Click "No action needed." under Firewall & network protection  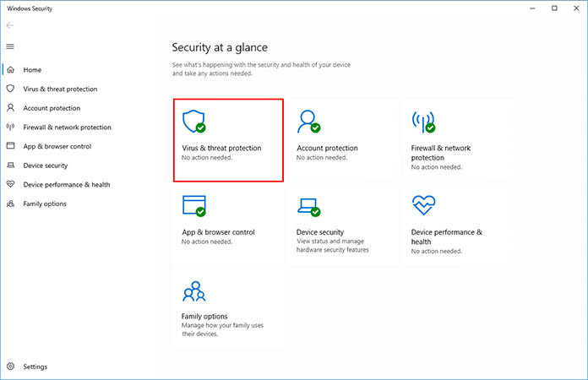[x=437, y=167]
